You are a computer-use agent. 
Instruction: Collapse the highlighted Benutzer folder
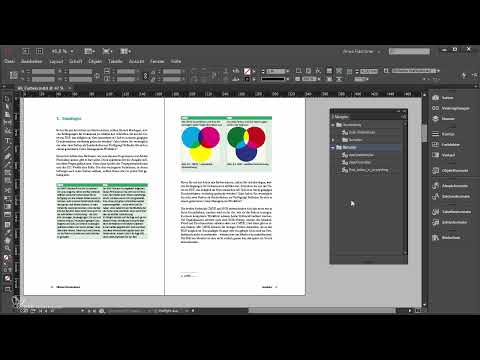click(333, 147)
